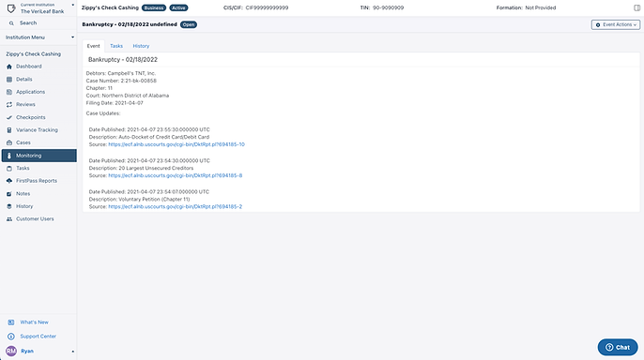
Task: Click the Debtors: Campbell's TNT, Inc. text
Action: click(121, 73)
